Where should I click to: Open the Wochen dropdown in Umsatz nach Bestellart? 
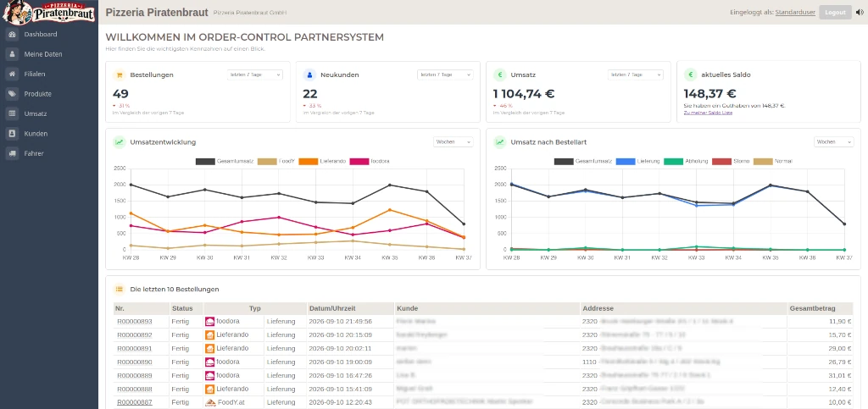tap(834, 142)
